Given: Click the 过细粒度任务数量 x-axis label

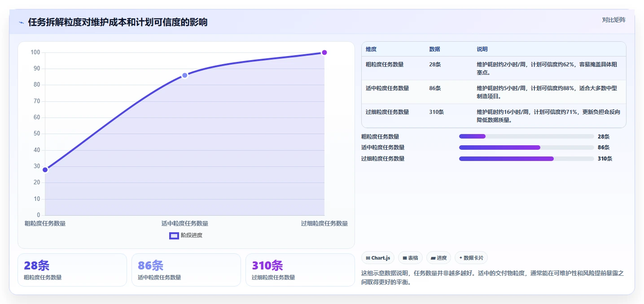Looking at the screenshot, I should [324, 223].
